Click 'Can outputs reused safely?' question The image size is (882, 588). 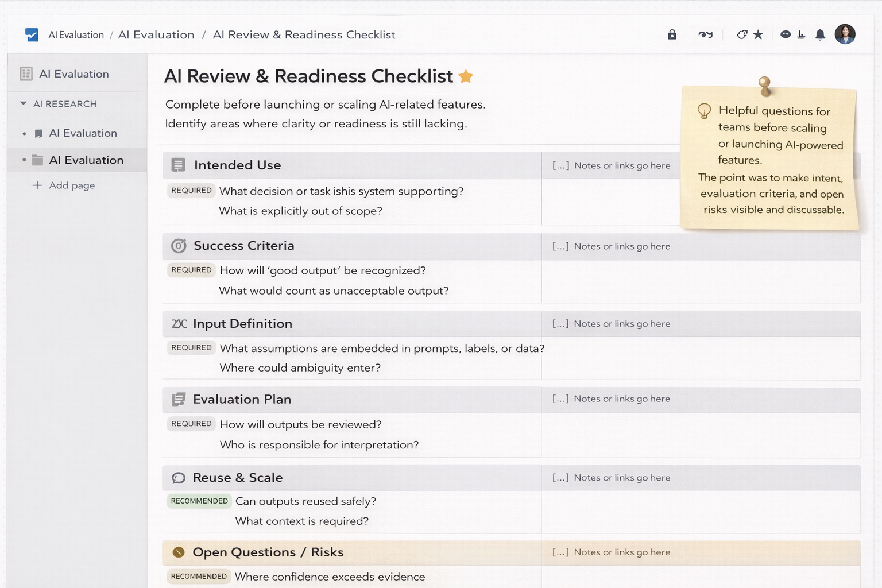click(305, 501)
